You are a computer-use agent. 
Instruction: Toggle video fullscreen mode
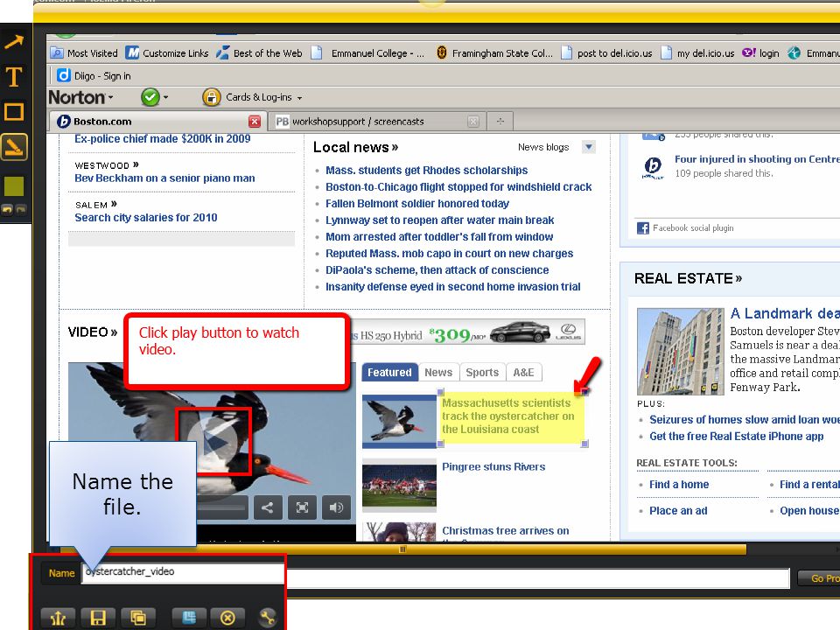[302, 507]
